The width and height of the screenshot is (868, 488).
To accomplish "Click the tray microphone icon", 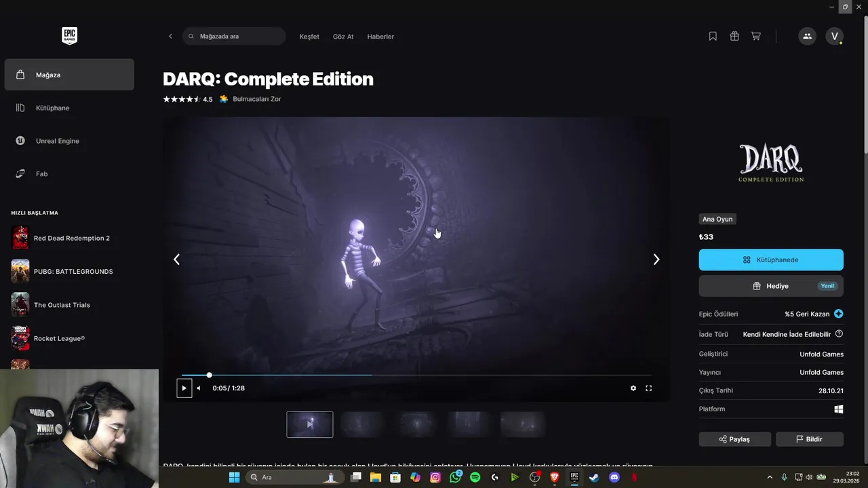I will (784, 477).
